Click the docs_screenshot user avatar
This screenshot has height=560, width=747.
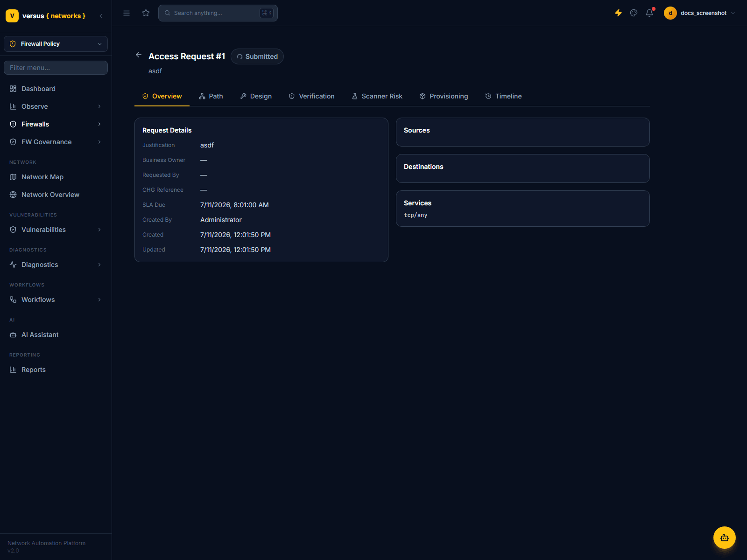point(670,13)
